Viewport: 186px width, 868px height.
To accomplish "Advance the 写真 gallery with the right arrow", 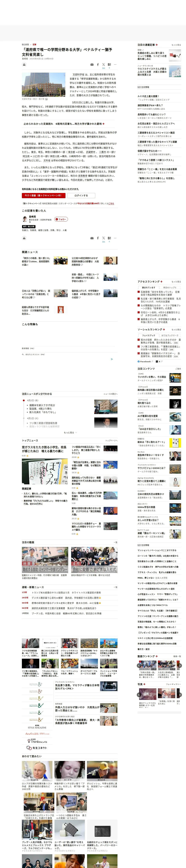I will (x=180, y=695).
